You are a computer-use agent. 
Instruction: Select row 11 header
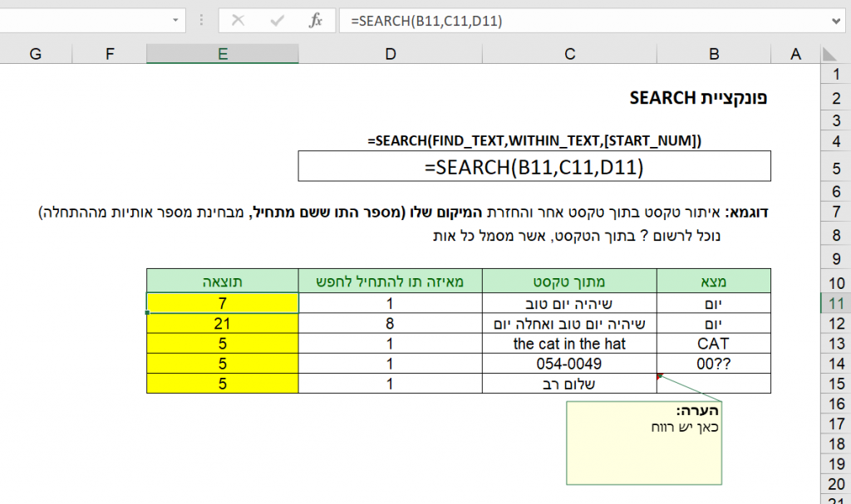tap(836, 303)
